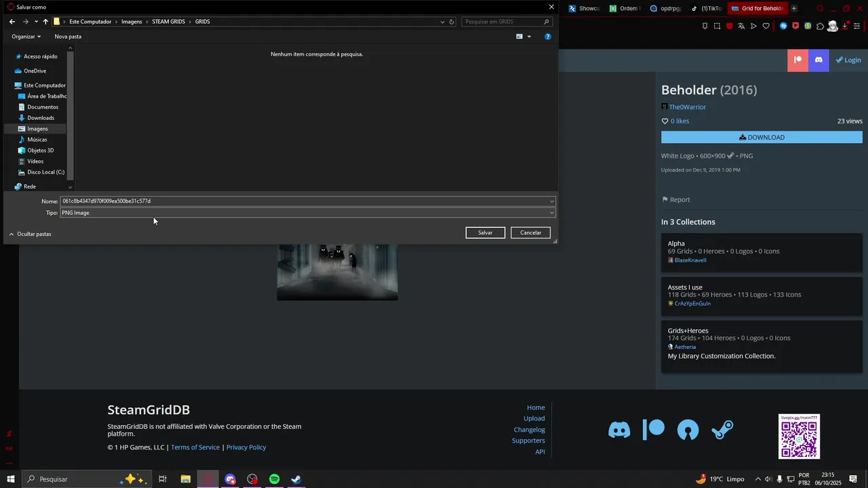Click the blue DOWNLOAD button
The height and width of the screenshot is (488, 868).
(x=762, y=138)
